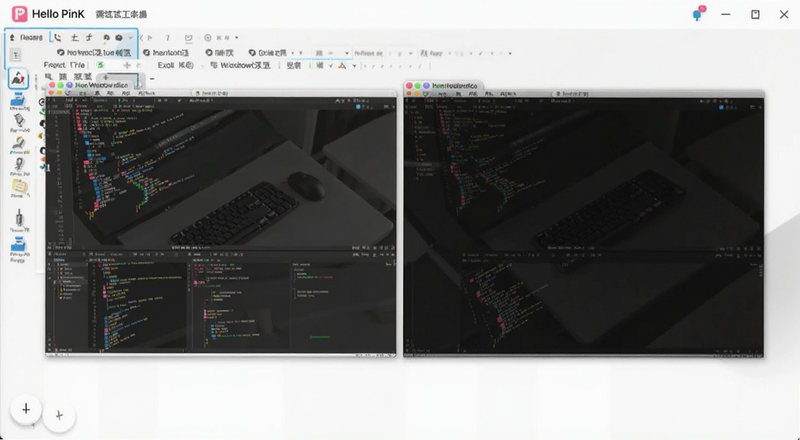Open the yellow sticky note sidebar icon

(x=19, y=188)
